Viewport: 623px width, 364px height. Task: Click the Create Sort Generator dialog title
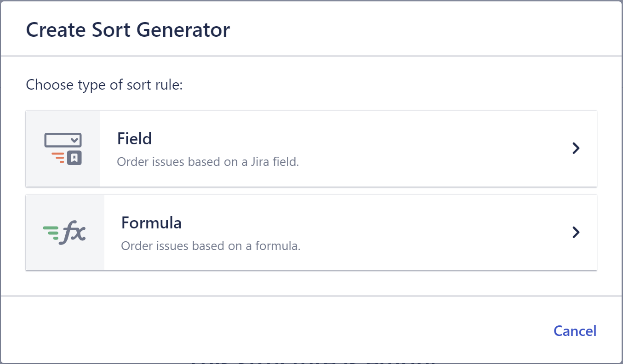128,29
